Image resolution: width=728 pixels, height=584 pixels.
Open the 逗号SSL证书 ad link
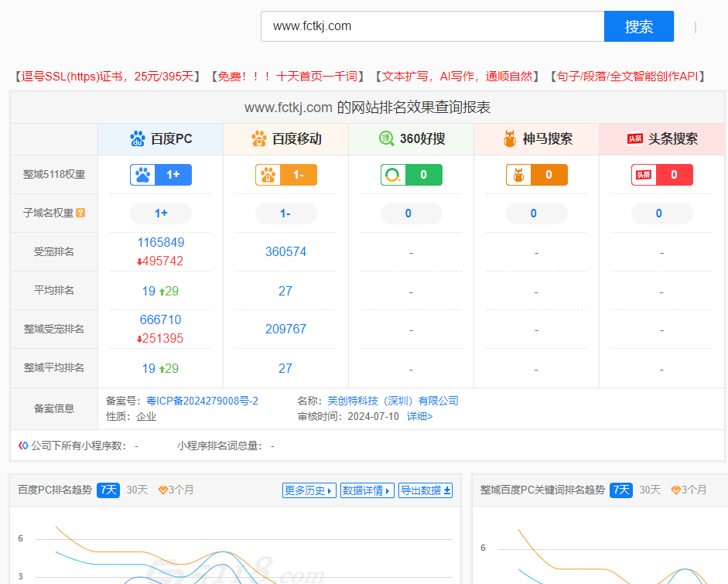[107, 76]
